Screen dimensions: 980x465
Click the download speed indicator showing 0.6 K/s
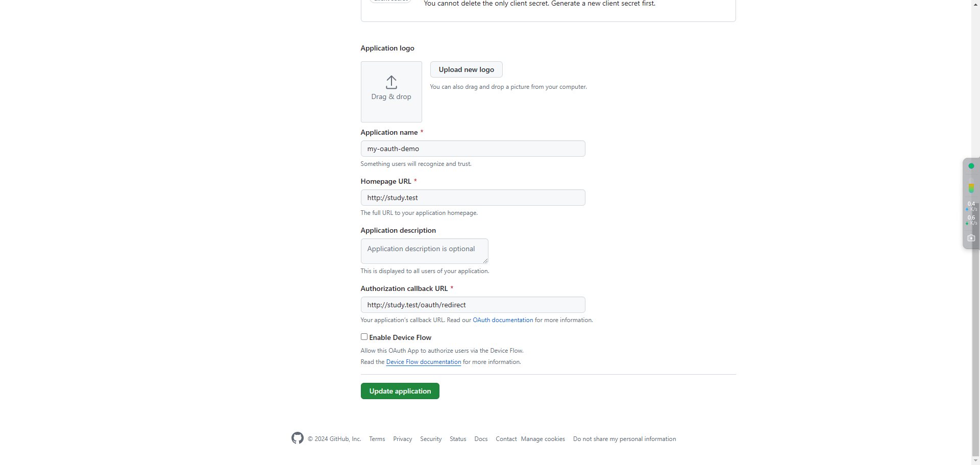pyautogui.click(x=971, y=220)
